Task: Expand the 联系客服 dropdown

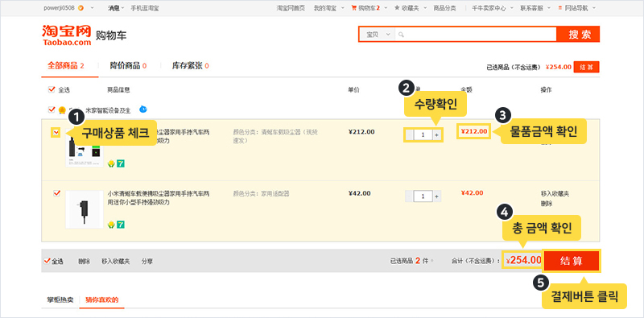Action: pos(550,8)
